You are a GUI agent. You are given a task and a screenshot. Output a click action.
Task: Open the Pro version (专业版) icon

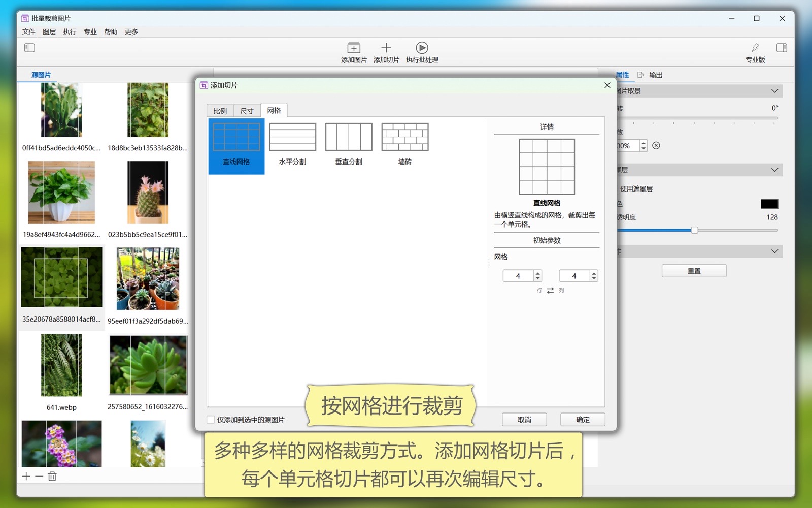(x=755, y=48)
